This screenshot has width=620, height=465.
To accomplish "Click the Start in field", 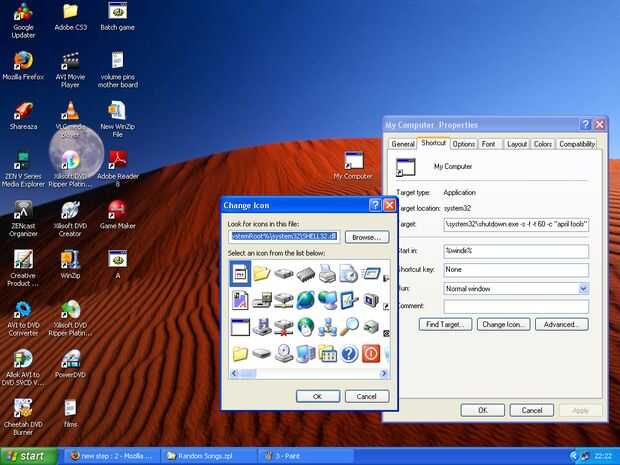I will click(x=516, y=251).
